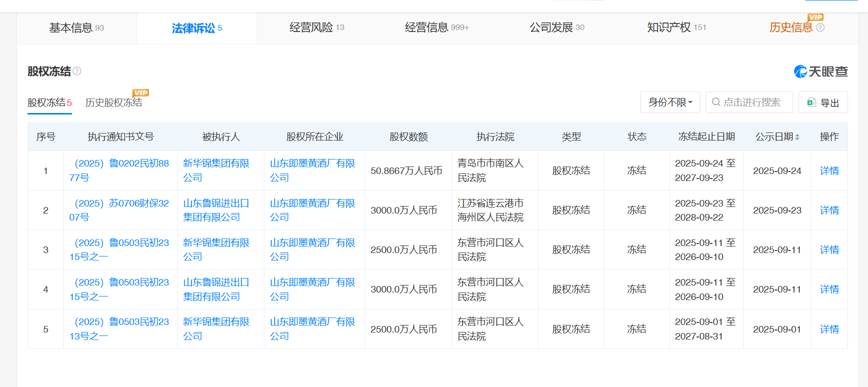Click the help icon beside 股权冻结 heading
The image size is (868, 387).
(77, 71)
